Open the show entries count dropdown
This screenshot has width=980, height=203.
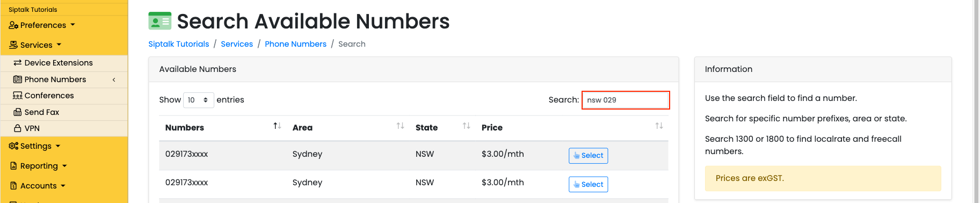tap(199, 100)
